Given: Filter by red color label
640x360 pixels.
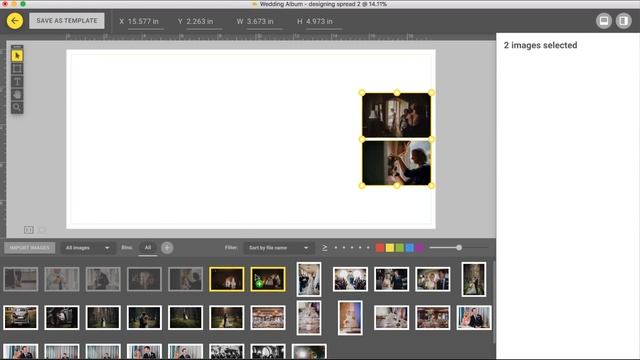Looking at the screenshot, I should pos(380,248).
